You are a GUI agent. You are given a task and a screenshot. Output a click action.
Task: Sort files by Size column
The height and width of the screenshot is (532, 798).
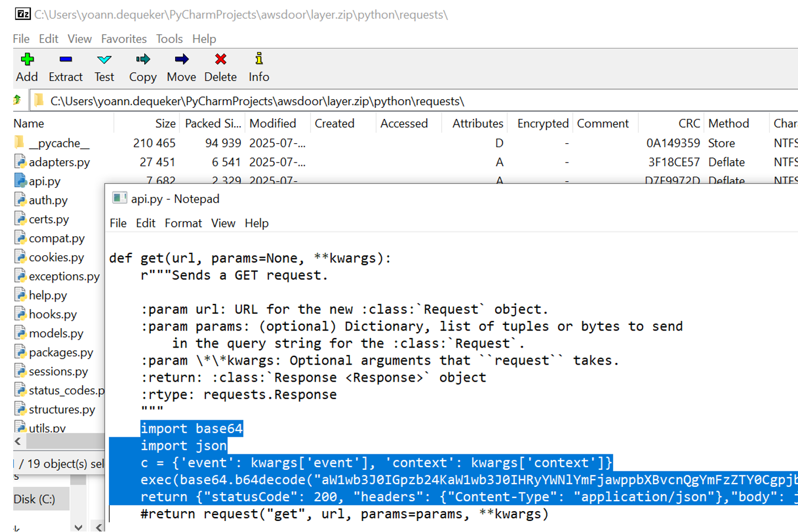[165, 123]
